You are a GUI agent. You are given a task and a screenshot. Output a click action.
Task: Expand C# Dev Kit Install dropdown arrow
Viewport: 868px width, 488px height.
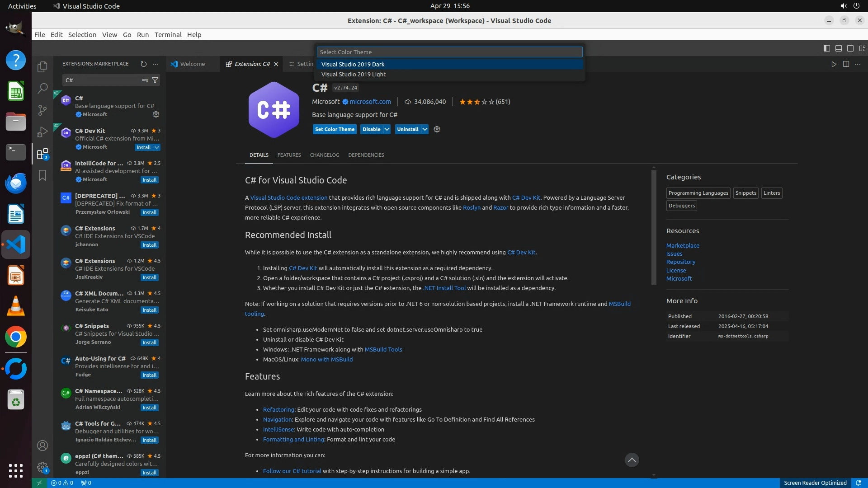(157, 147)
